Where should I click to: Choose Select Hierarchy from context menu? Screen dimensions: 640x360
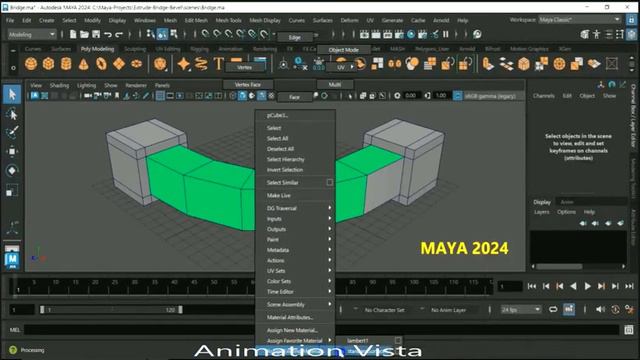[x=296, y=159]
